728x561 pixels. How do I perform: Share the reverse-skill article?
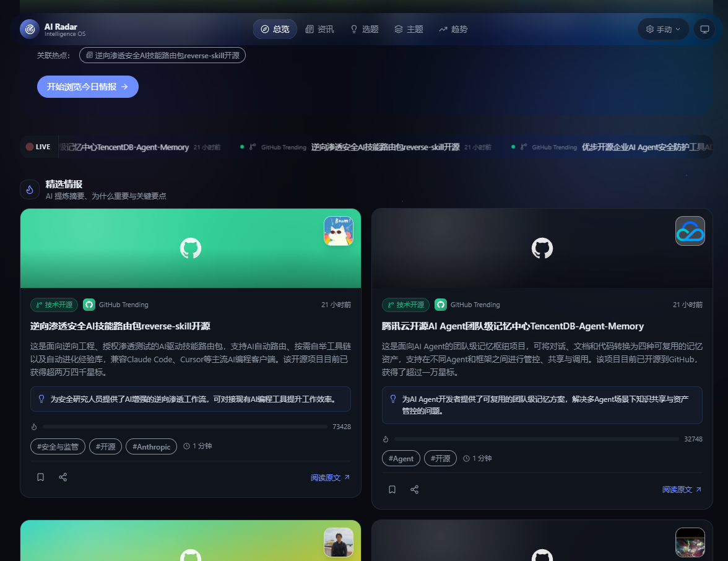pyautogui.click(x=63, y=477)
